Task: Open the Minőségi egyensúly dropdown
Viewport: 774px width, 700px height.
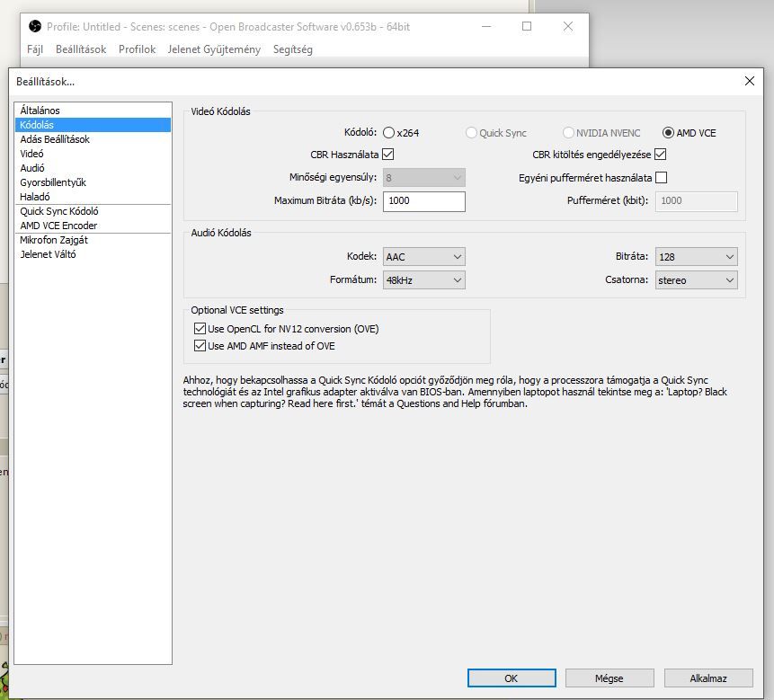Action: click(424, 178)
